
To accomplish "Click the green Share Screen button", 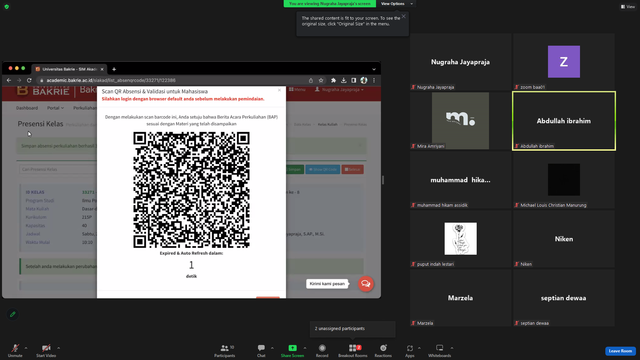I will 292,350.
